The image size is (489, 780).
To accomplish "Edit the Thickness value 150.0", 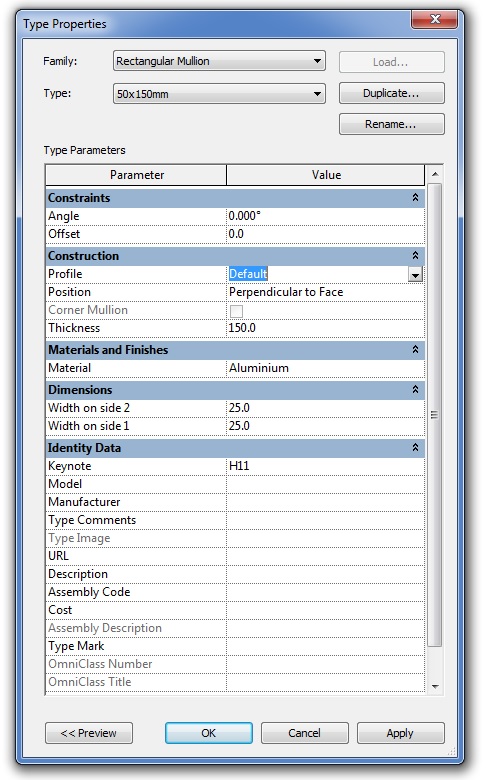I will [x=325, y=328].
